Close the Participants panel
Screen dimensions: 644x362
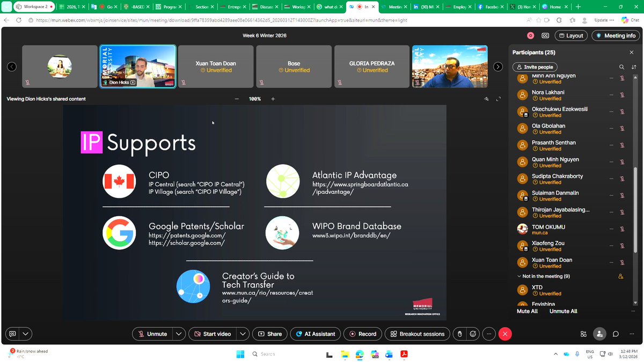pyautogui.click(x=632, y=53)
